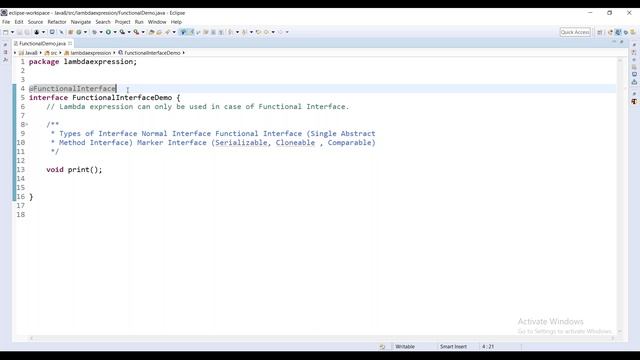Maximize the editor area
The image size is (640, 360).
pos(622,42)
